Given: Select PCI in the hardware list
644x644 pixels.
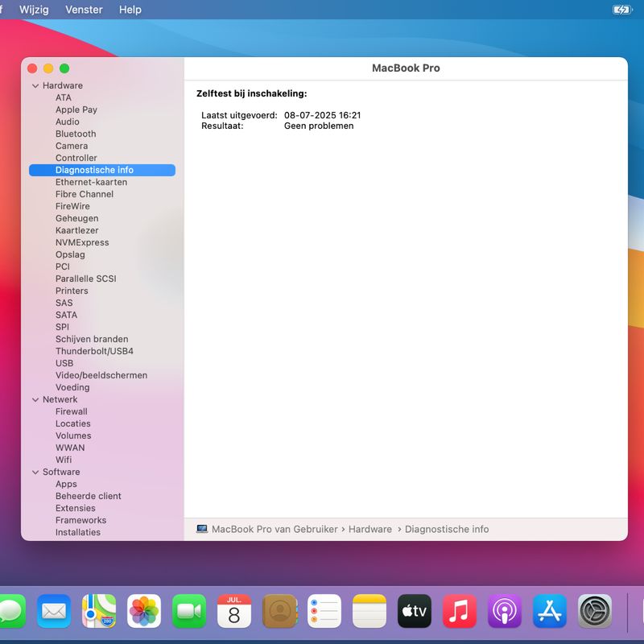Looking at the screenshot, I should tap(63, 266).
